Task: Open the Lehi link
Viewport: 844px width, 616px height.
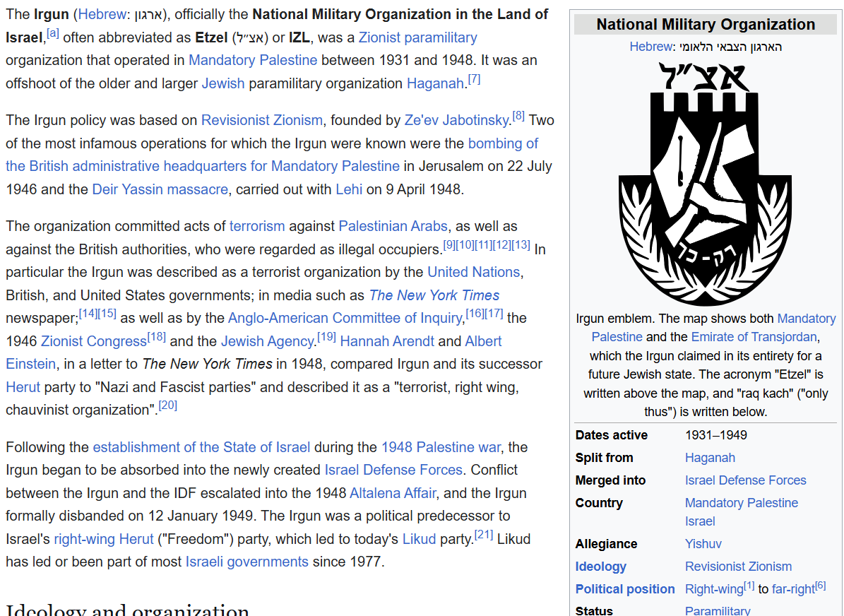Action: point(349,189)
